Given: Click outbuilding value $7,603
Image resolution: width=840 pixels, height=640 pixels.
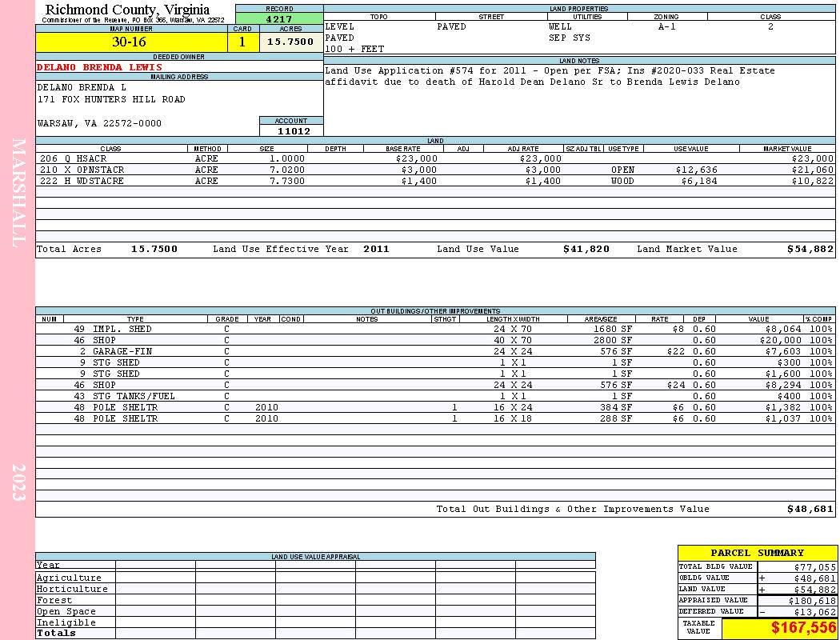Looking at the screenshot, I should (x=783, y=351).
